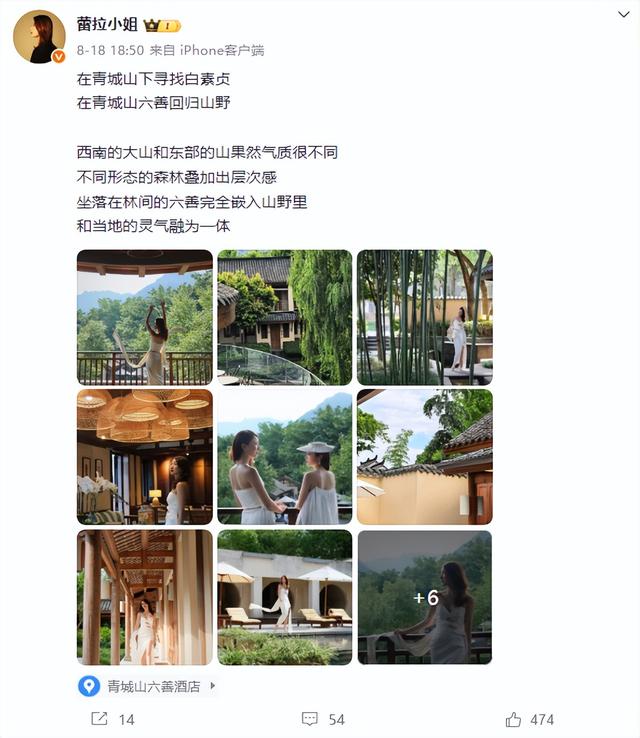Click the iPhone客户端 source text
Screen dimensions: 640x738
[222, 50]
